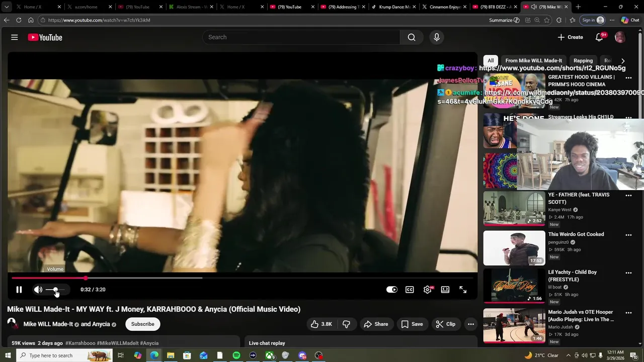Screen dimensions: 644x362
Task: Click the #Anycia hashtag
Action: 149,343
